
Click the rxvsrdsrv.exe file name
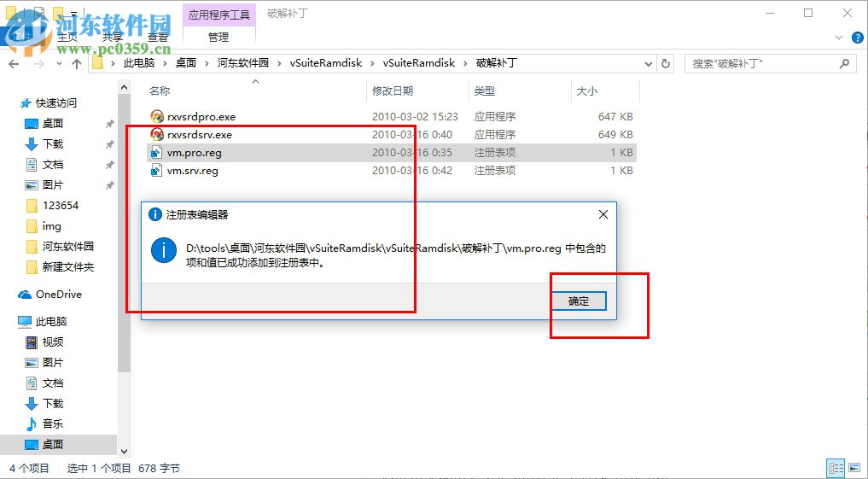point(200,135)
